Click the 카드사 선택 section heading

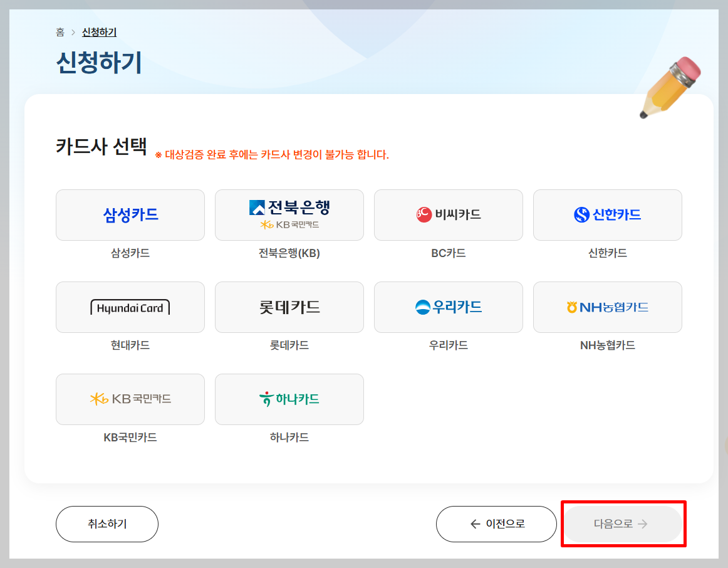(x=101, y=146)
